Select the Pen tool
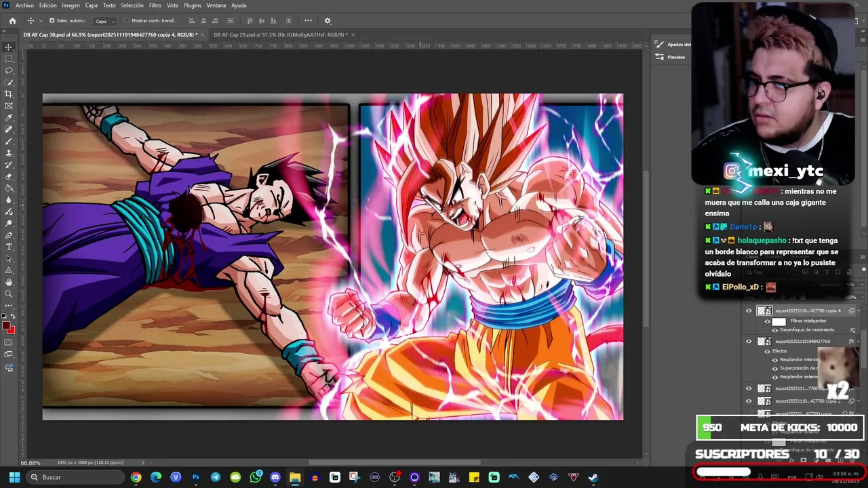 [9, 235]
